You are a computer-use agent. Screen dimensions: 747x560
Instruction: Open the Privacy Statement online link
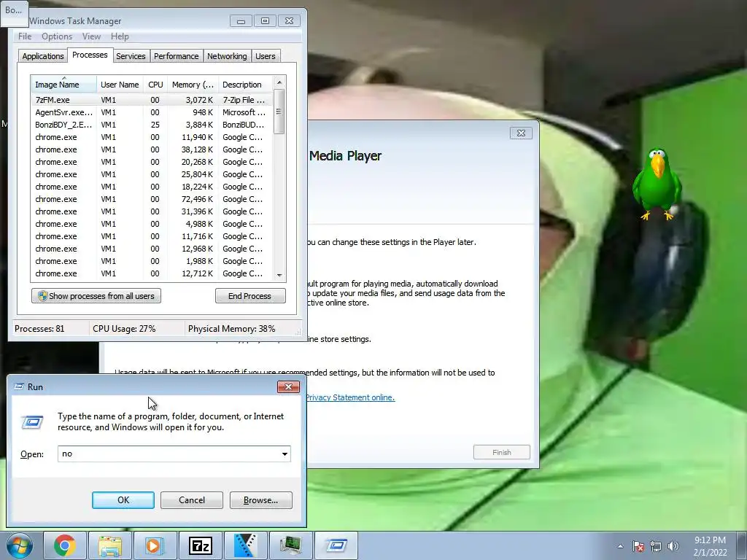pos(350,397)
